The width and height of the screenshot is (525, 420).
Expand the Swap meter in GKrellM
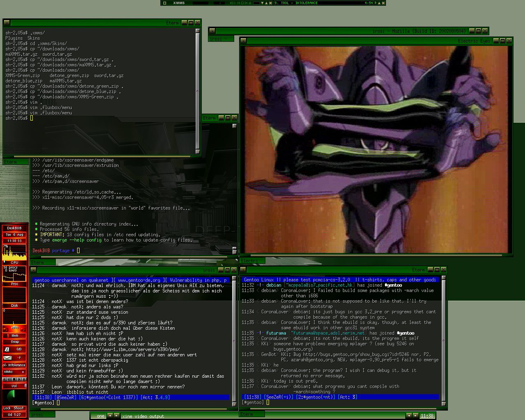pos(14,342)
